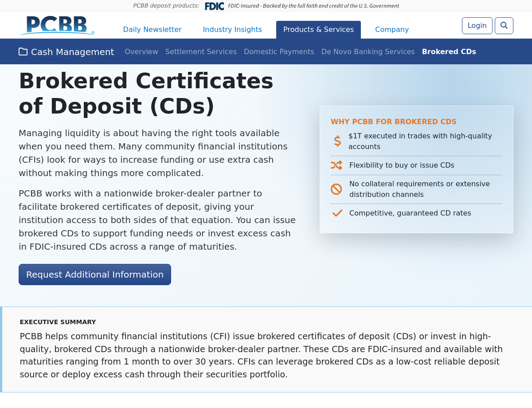Open the Daily Newsletter menu
The width and height of the screenshot is (532, 408).
(152, 30)
